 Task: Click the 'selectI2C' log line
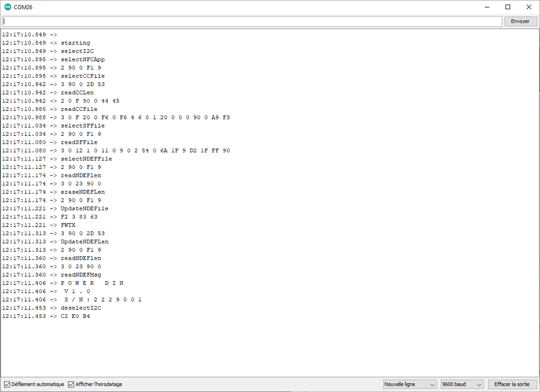48,51
